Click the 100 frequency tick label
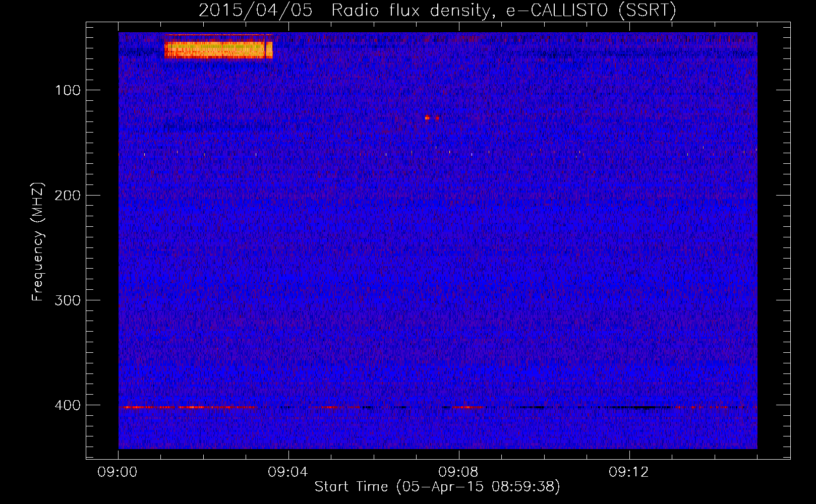 [68, 90]
